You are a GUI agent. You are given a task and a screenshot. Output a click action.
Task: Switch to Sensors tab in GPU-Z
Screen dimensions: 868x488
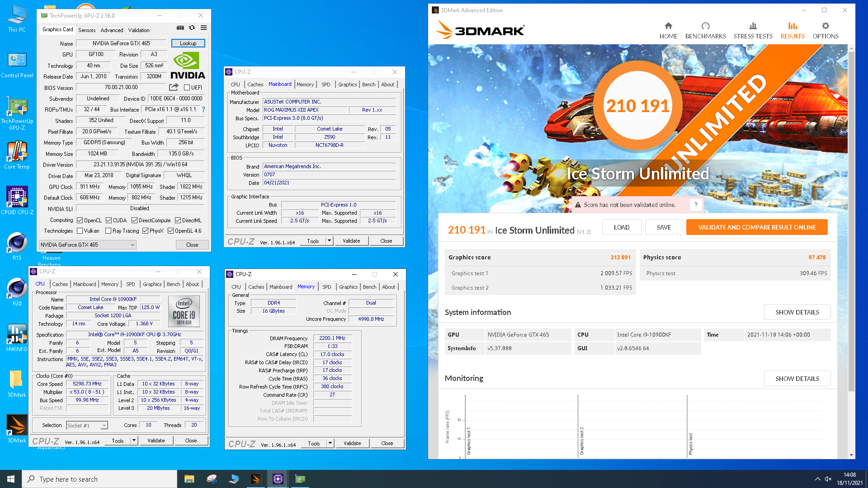click(x=87, y=30)
